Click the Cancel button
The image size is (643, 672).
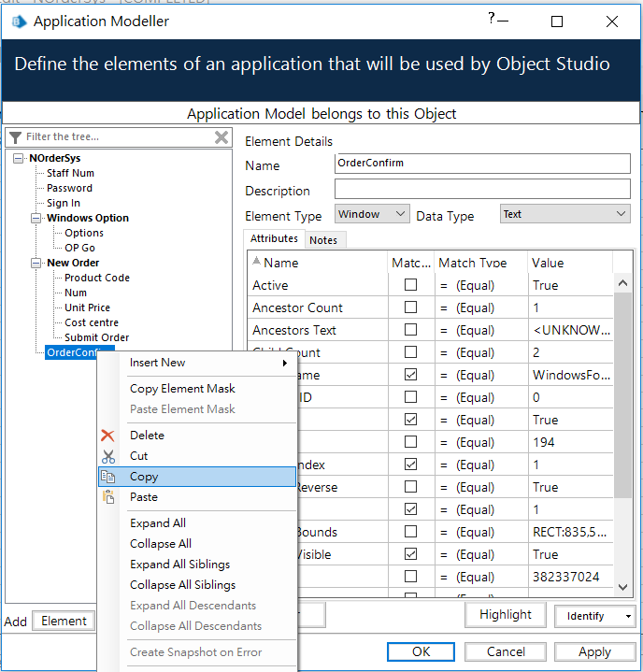506,651
